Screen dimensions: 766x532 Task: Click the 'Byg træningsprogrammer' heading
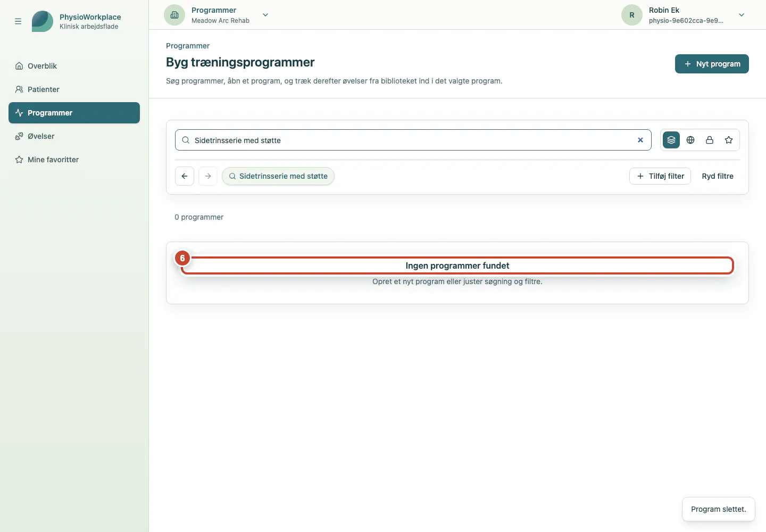240,62
